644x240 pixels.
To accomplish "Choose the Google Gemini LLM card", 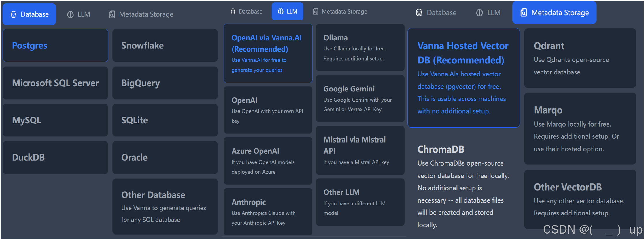I will point(360,98).
